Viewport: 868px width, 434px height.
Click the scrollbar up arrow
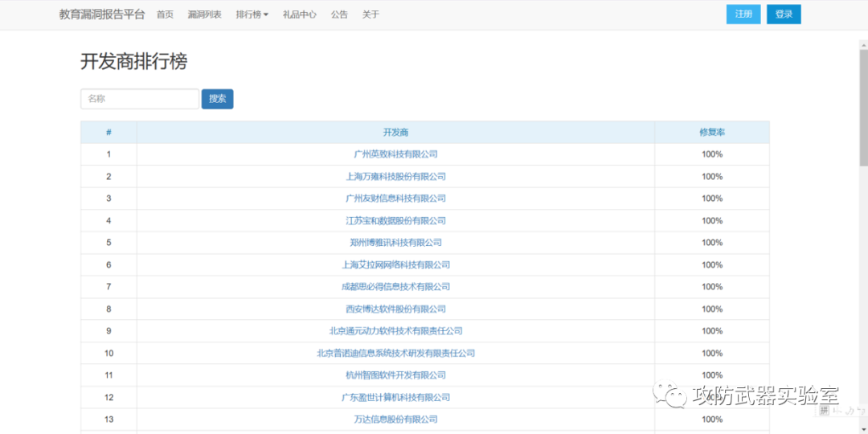coord(863,43)
